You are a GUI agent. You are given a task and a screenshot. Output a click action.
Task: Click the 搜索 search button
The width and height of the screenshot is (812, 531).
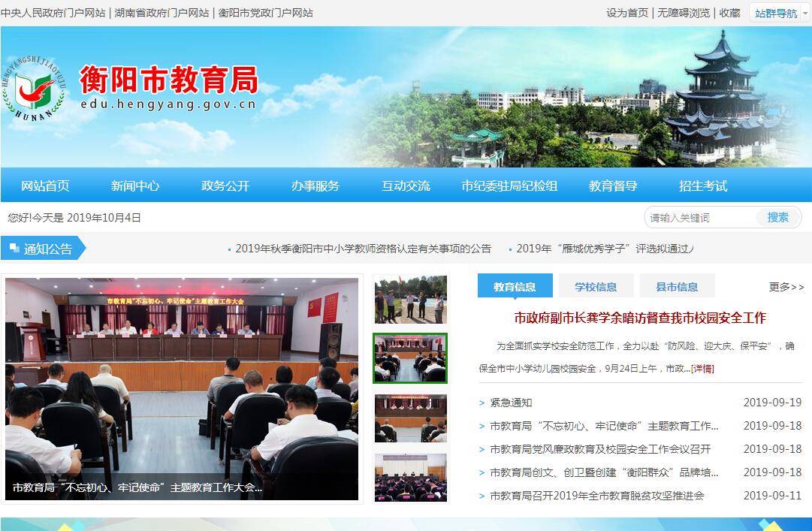tap(777, 217)
